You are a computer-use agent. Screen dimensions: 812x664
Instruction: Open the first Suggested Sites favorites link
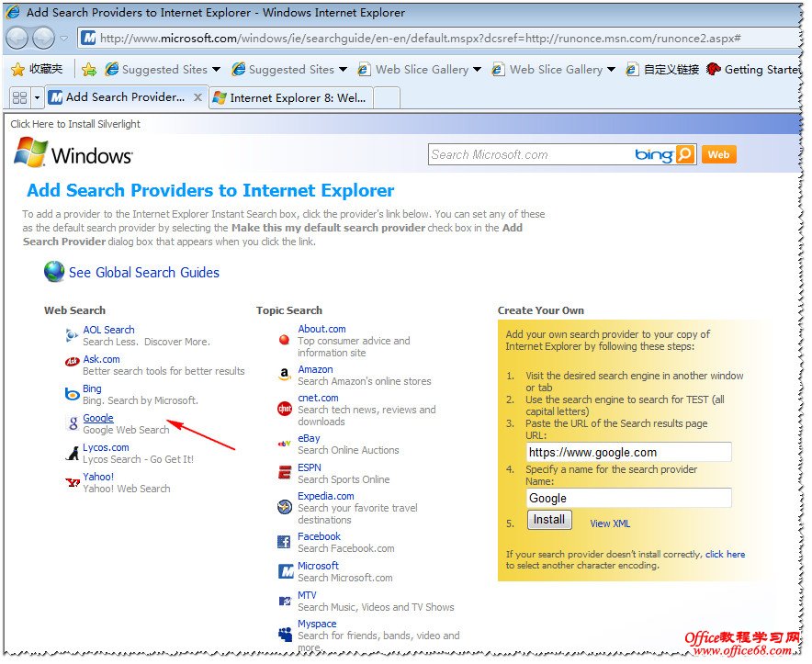[x=156, y=69]
